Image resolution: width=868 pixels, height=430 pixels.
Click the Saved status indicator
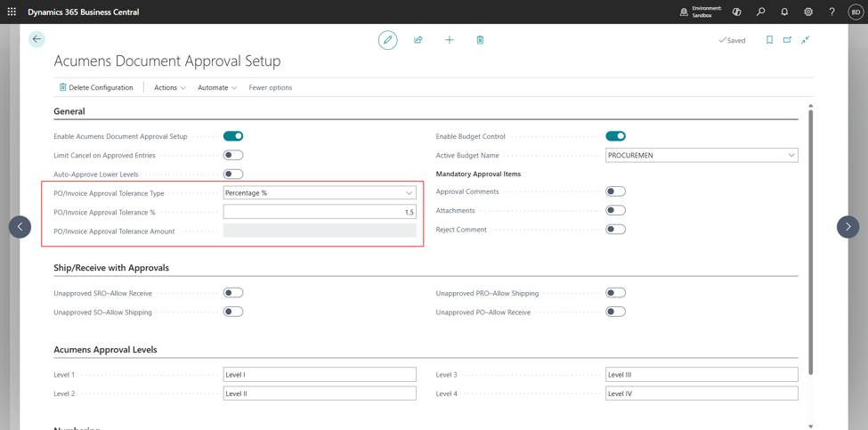click(732, 40)
